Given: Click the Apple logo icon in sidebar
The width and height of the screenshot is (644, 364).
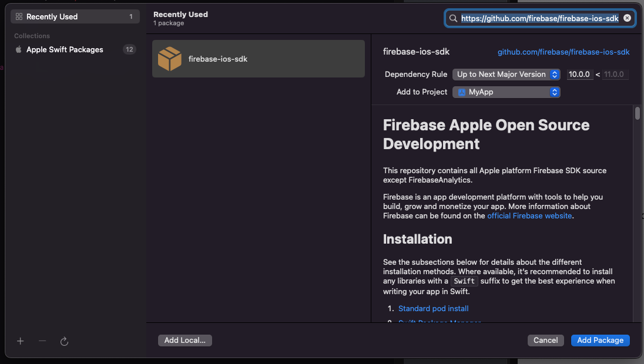Looking at the screenshot, I should tap(19, 50).
